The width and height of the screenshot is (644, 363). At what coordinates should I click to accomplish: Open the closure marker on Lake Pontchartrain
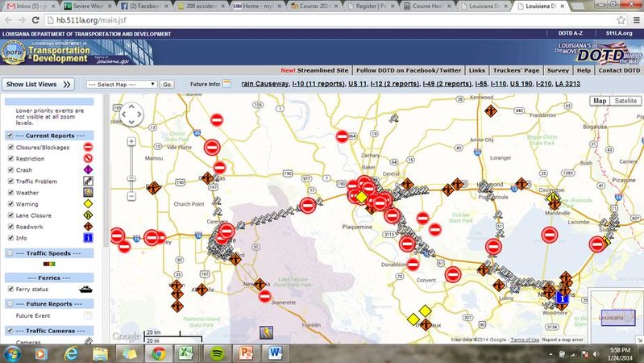[x=550, y=235]
